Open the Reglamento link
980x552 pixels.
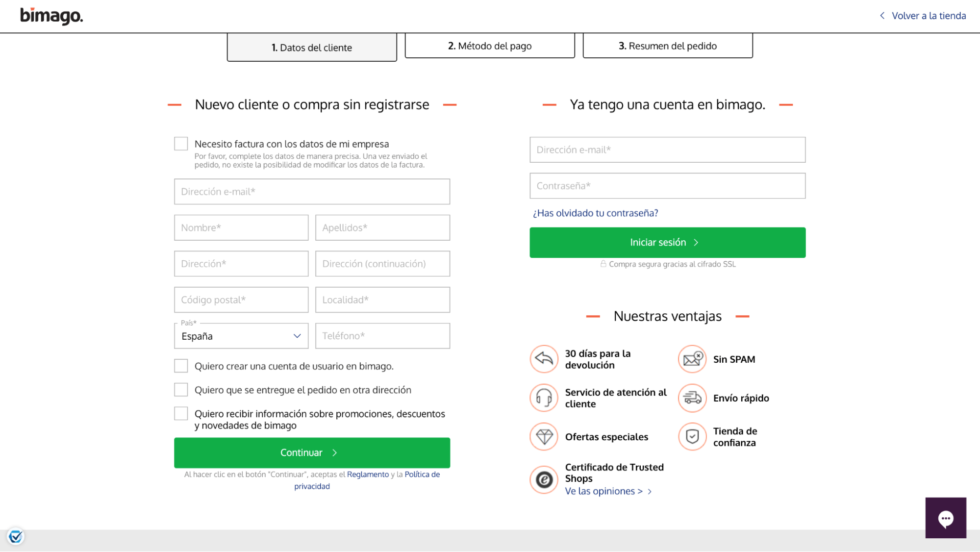pyautogui.click(x=368, y=474)
